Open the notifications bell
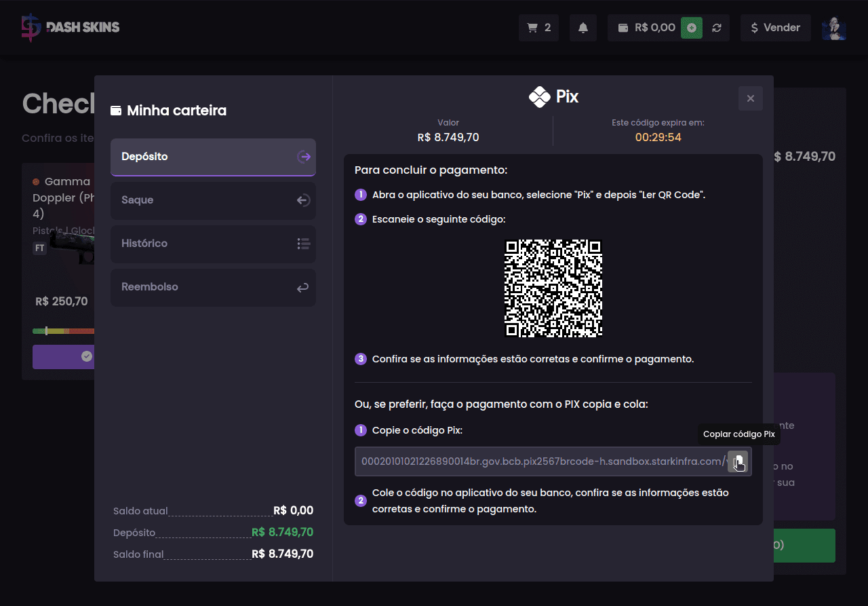Screen dimensions: 868x606 tap(583, 28)
